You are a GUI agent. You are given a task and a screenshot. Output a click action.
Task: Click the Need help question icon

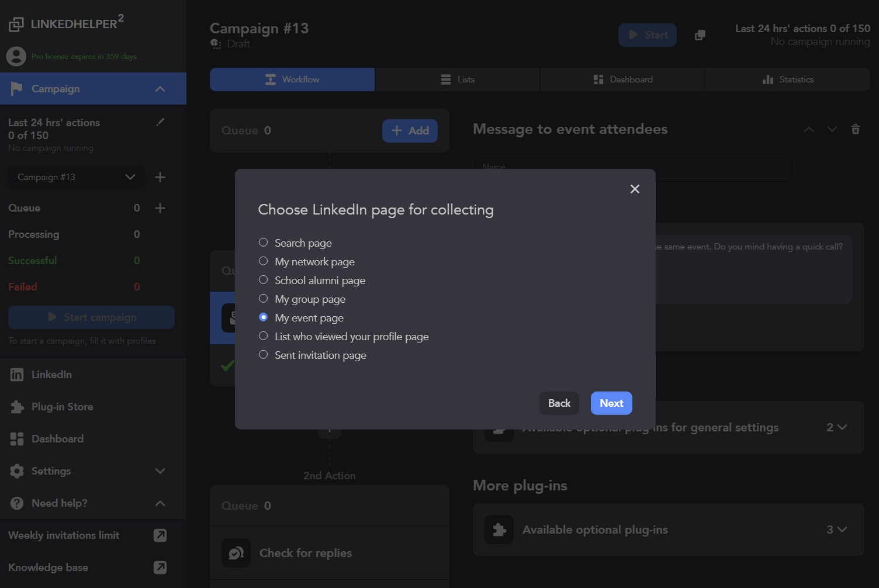[17, 503]
